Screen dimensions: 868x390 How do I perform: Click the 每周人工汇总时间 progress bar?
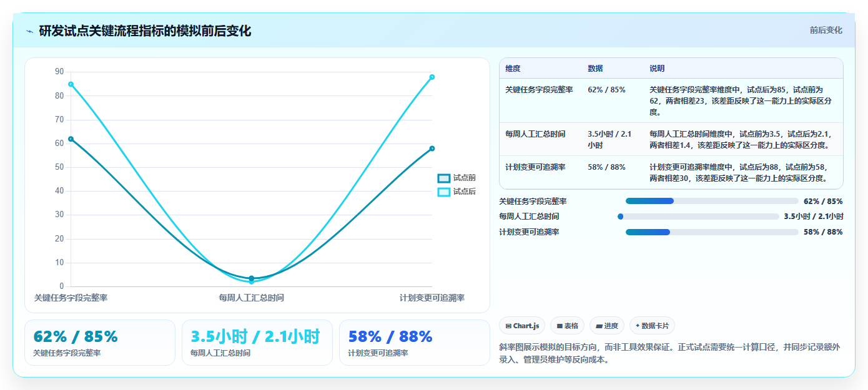point(698,217)
